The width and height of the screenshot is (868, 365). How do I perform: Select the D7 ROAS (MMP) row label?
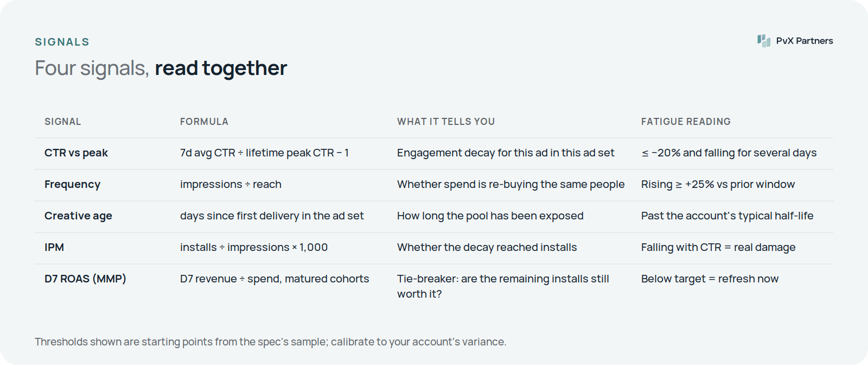pyautogui.click(x=85, y=279)
